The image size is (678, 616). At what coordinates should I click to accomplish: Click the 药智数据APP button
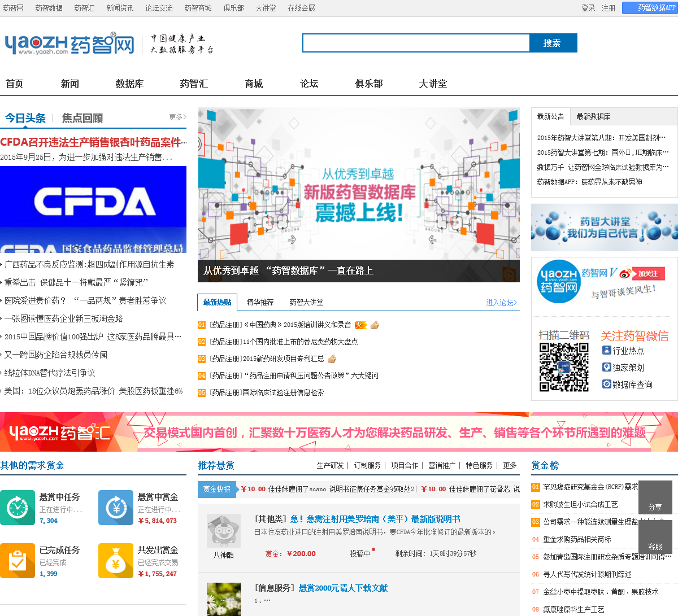(650, 8)
